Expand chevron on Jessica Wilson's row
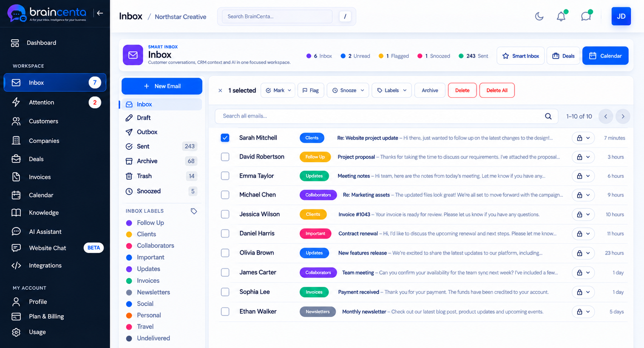644x348 pixels. (588, 214)
